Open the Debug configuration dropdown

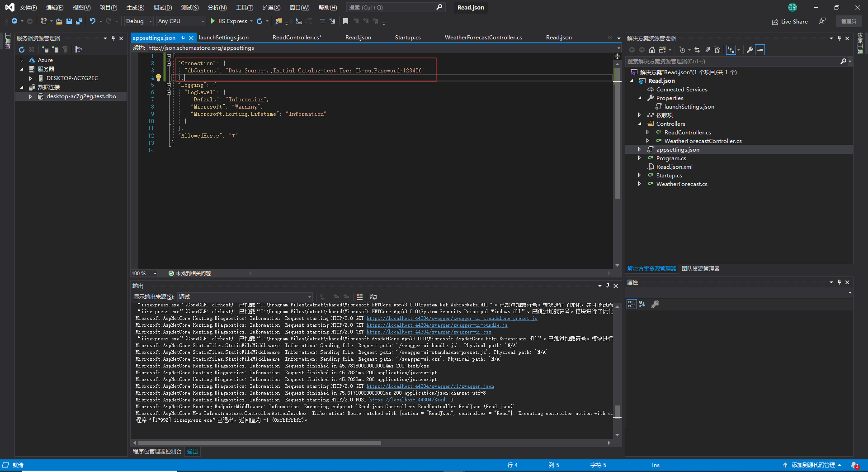pyautogui.click(x=139, y=21)
